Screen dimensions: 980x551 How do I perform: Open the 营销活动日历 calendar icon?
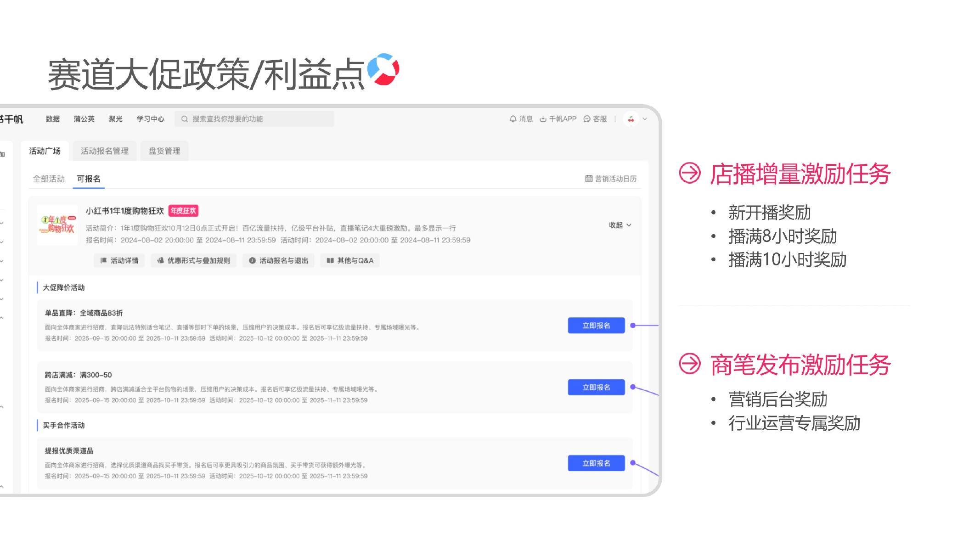click(590, 179)
